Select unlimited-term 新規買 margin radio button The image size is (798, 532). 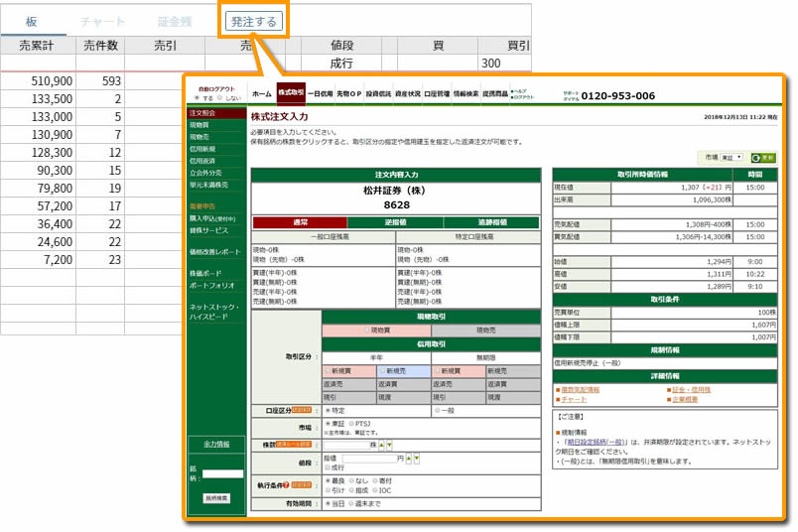(x=438, y=370)
